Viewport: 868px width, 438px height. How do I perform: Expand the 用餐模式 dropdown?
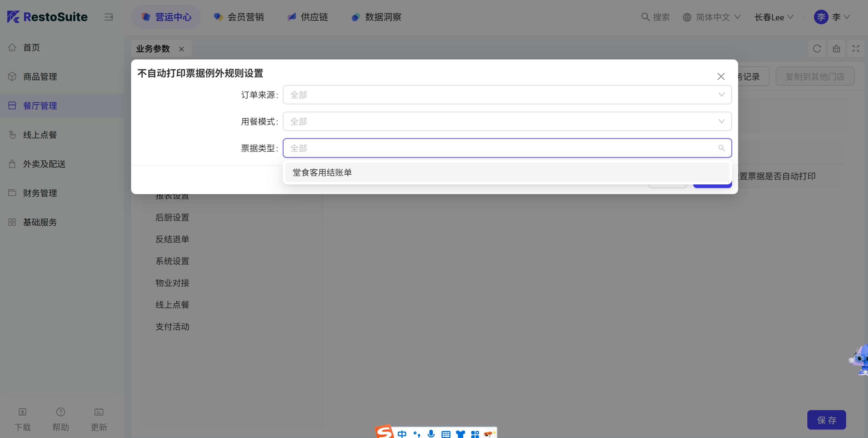pyautogui.click(x=507, y=121)
